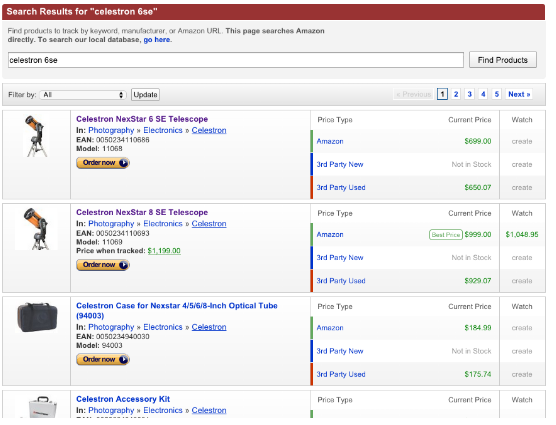Open the Celestron Case product thumbnail
Image resolution: width=556 pixels, height=425 pixels.
click(x=37, y=317)
